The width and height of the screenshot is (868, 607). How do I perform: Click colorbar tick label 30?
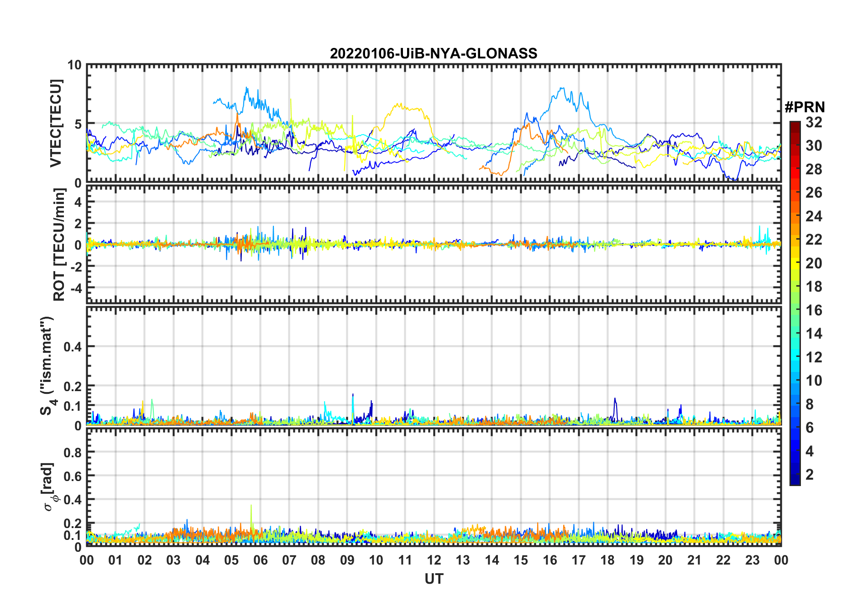[814, 146]
